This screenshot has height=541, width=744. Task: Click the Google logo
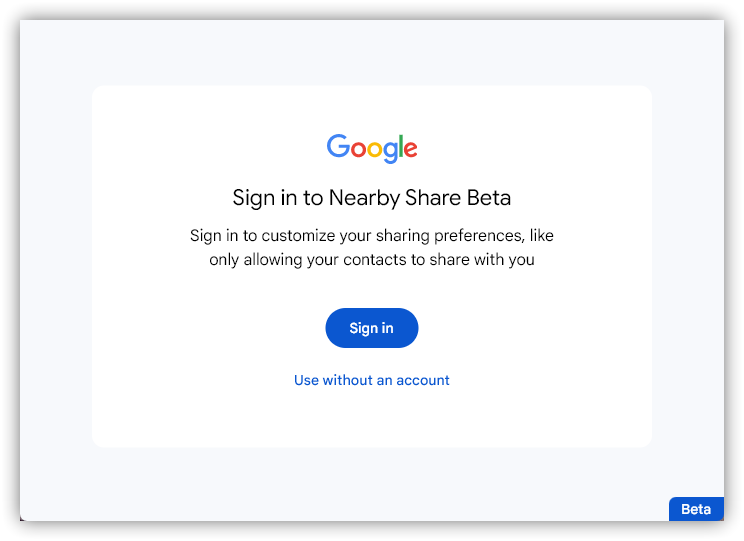(372, 148)
